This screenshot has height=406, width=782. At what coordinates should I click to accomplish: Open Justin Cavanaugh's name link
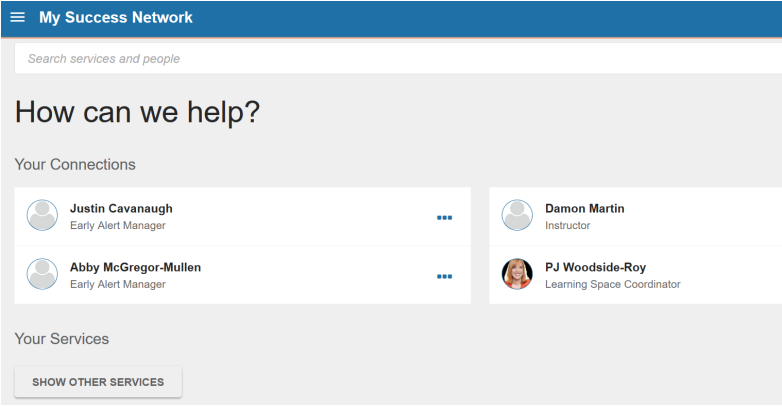[121, 208]
